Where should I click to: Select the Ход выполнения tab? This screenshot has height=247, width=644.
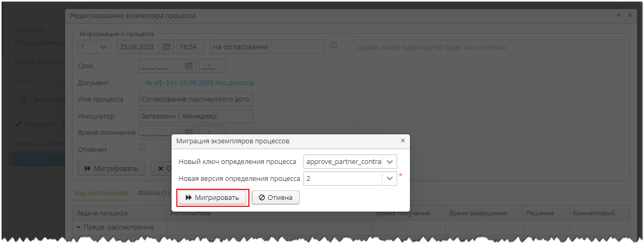pos(101,193)
